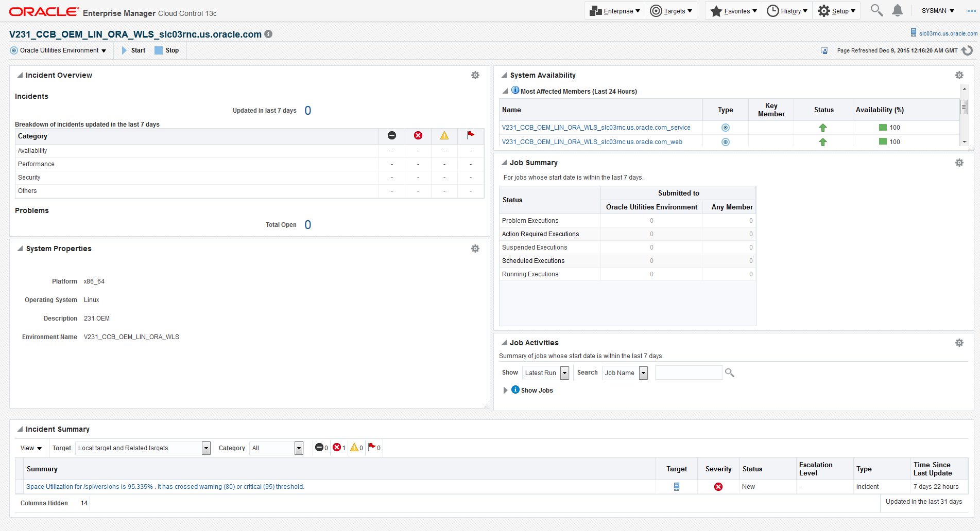Open V231_CCB_OEM_LIN_ORA_WLS service member link
The image size is (980, 531).
596,128
